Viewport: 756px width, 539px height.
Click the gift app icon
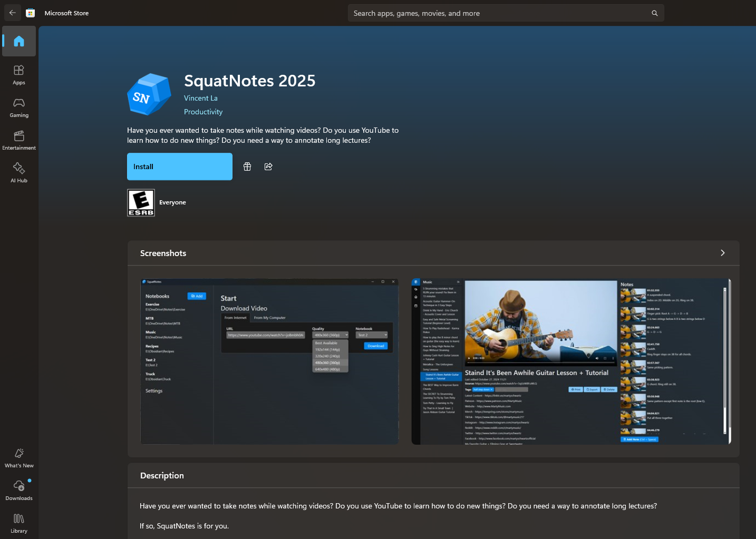[247, 166]
